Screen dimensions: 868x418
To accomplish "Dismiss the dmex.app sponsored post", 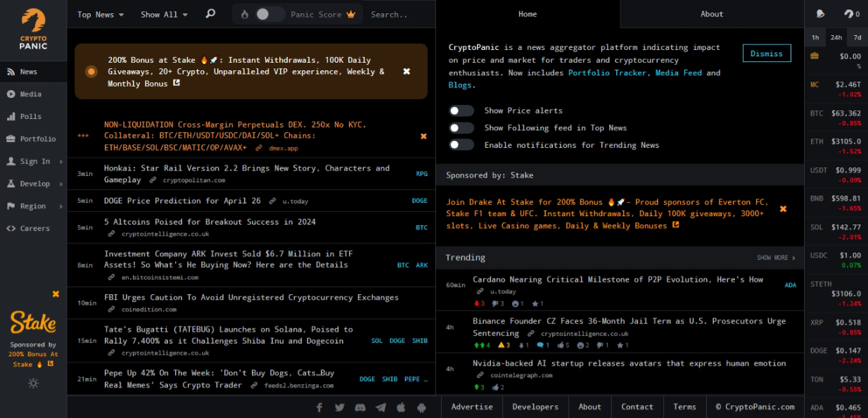I will [x=423, y=136].
